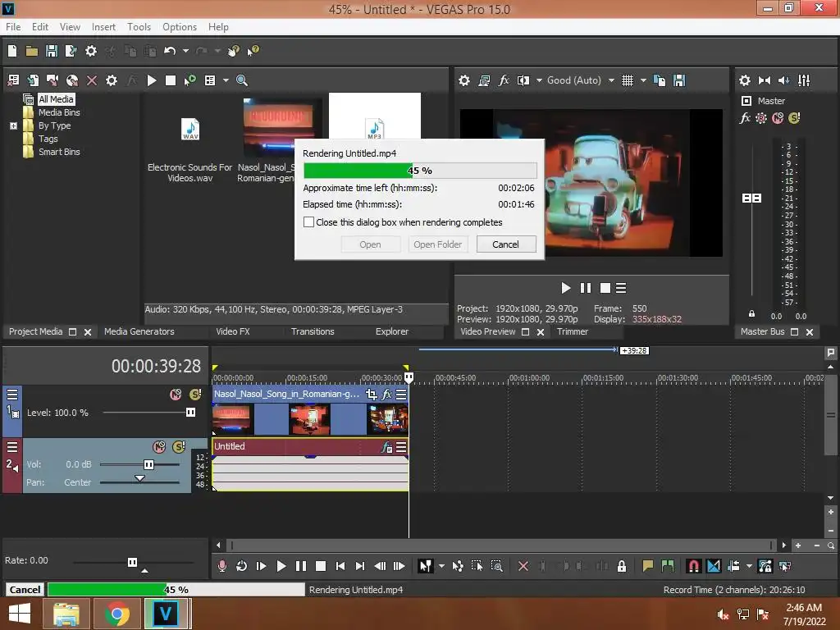Click Open Folder button in rendering dialog
840x630 pixels.
pos(438,244)
